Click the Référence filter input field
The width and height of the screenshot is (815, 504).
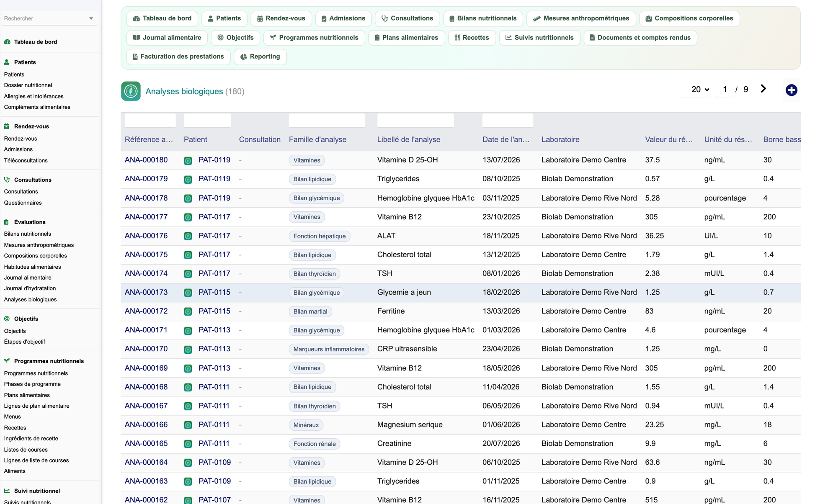(150, 121)
